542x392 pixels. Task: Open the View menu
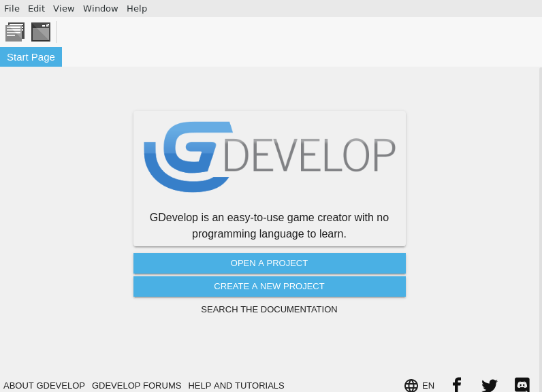tap(63, 8)
